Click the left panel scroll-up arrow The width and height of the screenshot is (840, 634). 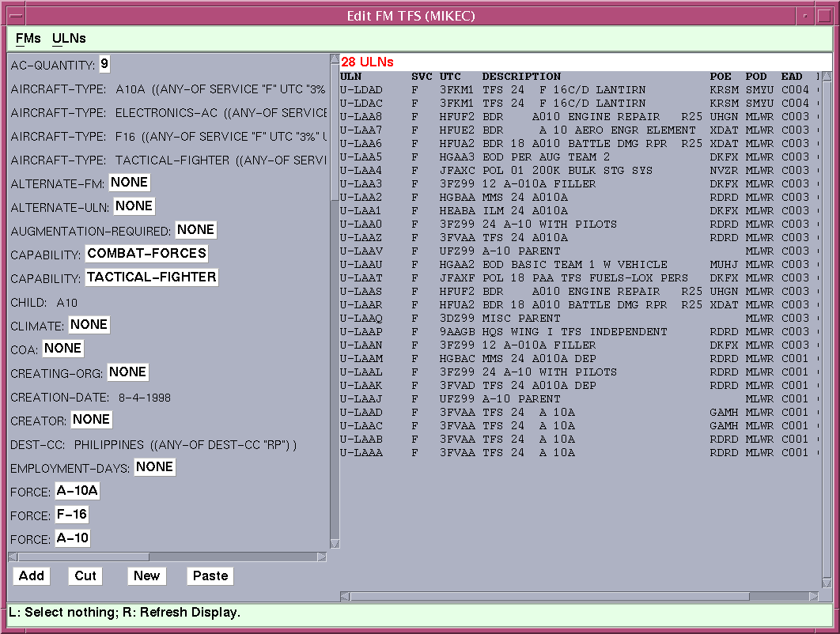(x=335, y=59)
